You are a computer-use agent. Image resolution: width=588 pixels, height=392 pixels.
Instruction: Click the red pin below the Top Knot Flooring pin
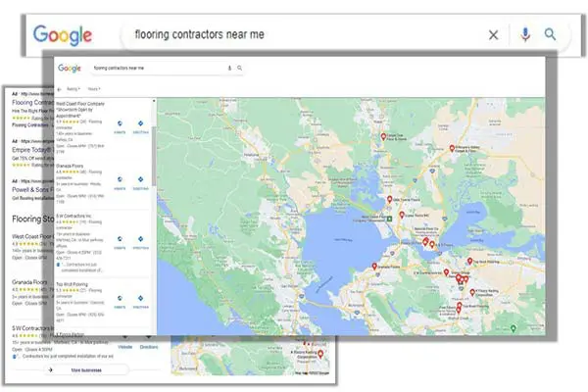[x=472, y=292]
